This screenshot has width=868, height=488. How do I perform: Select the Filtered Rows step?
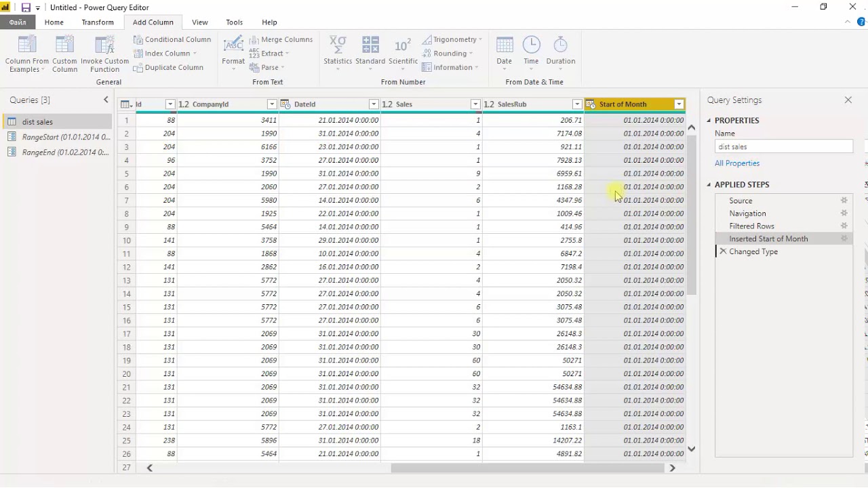[784, 226]
